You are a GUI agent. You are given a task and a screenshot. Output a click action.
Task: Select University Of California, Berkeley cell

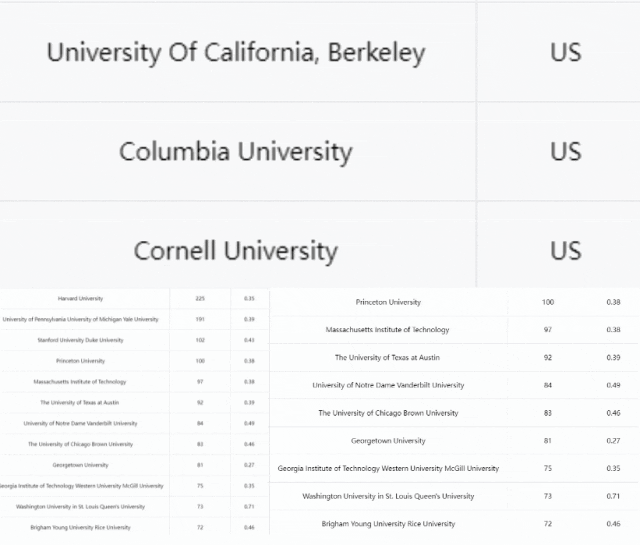pyautogui.click(x=236, y=52)
